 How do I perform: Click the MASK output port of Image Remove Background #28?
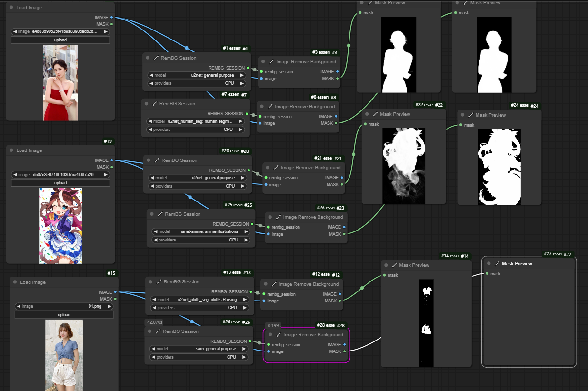[x=345, y=351]
